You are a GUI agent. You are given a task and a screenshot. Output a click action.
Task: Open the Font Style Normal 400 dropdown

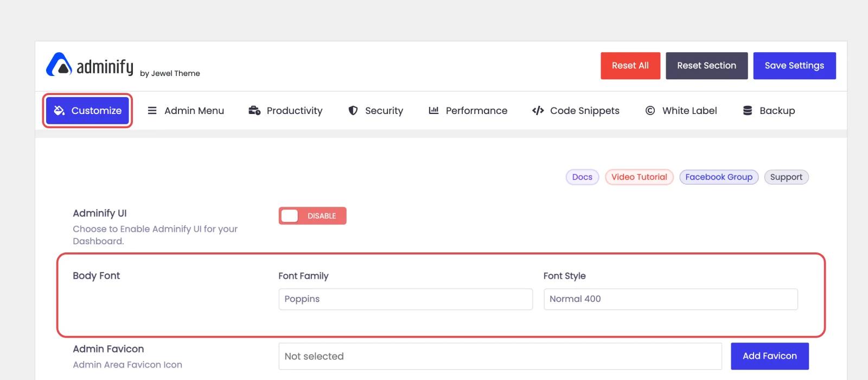671,299
